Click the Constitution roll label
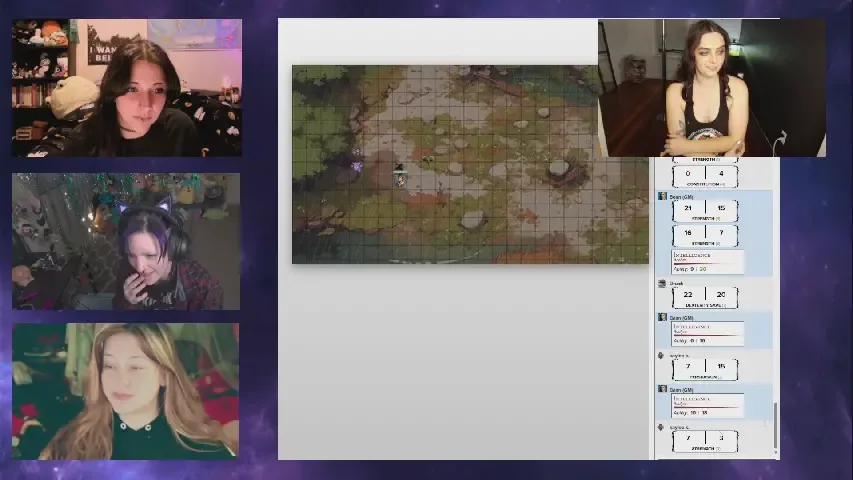This screenshot has width=853, height=480. [704, 185]
